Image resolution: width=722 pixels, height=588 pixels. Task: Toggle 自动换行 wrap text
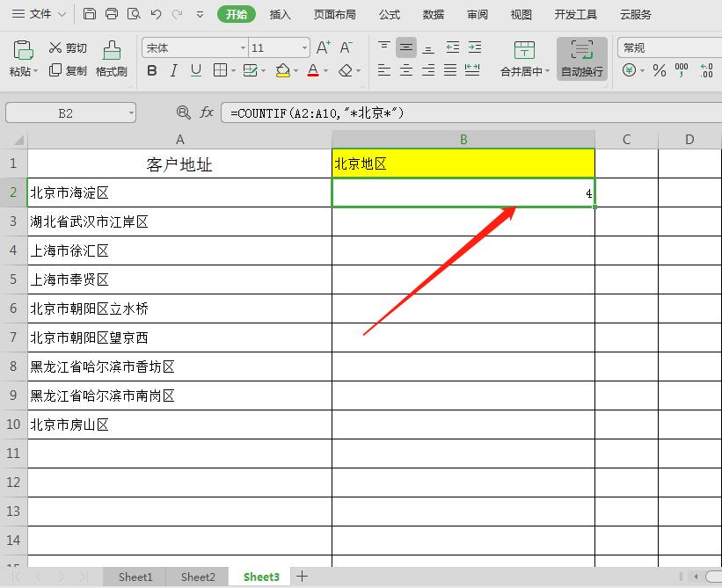pos(581,59)
